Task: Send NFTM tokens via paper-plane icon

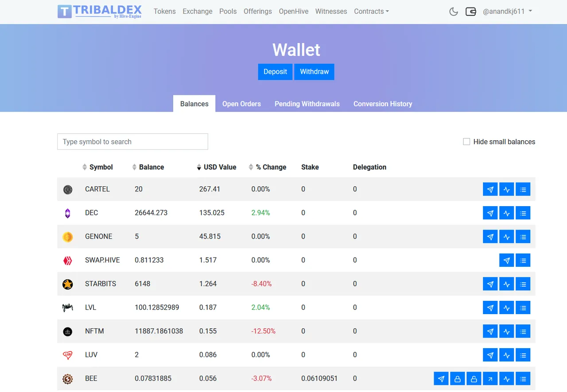Action: (x=490, y=331)
